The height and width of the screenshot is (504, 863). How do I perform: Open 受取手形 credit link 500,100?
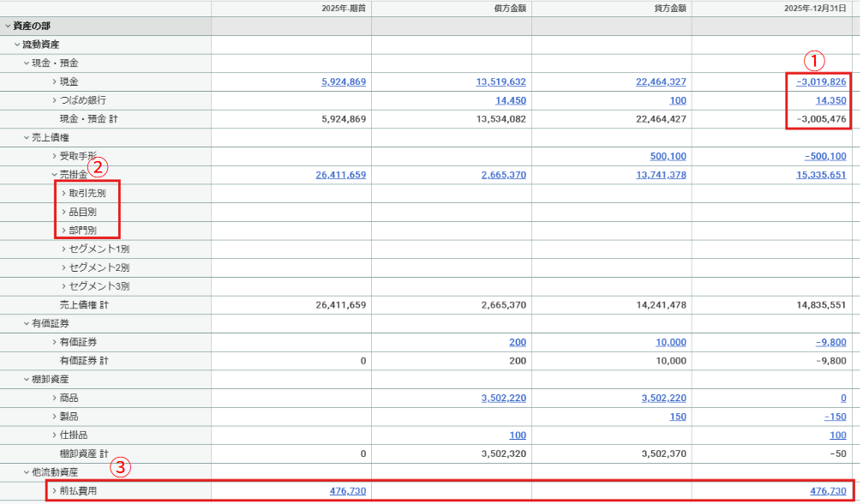(x=668, y=156)
